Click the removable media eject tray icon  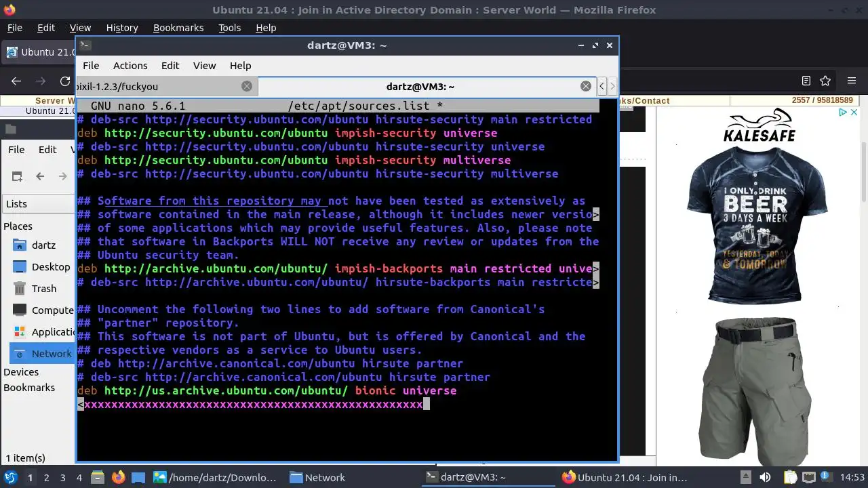click(x=745, y=477)
